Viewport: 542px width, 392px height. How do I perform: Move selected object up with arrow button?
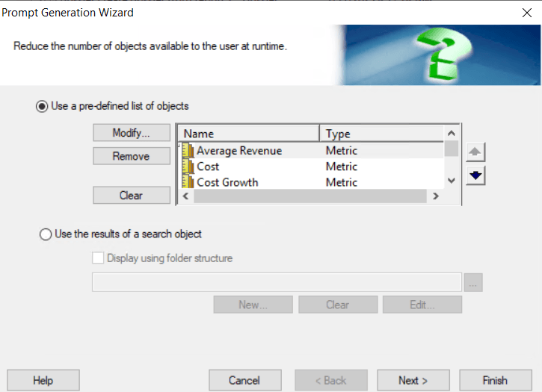[x=475, y=152]
